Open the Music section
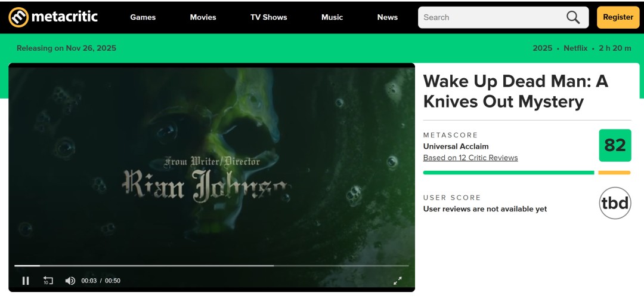644x301 pixels. (x=332, y=17)
